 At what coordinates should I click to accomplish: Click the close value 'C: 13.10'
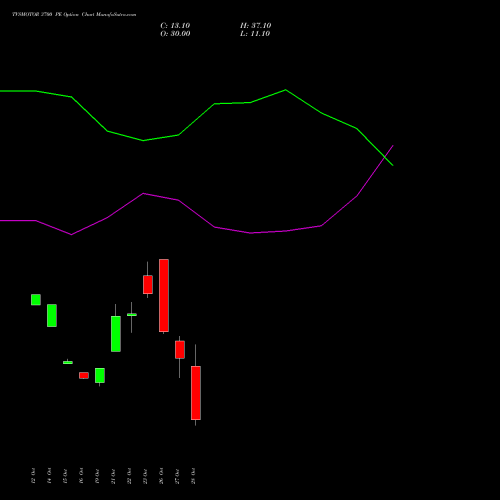click(x=175, y=26)
